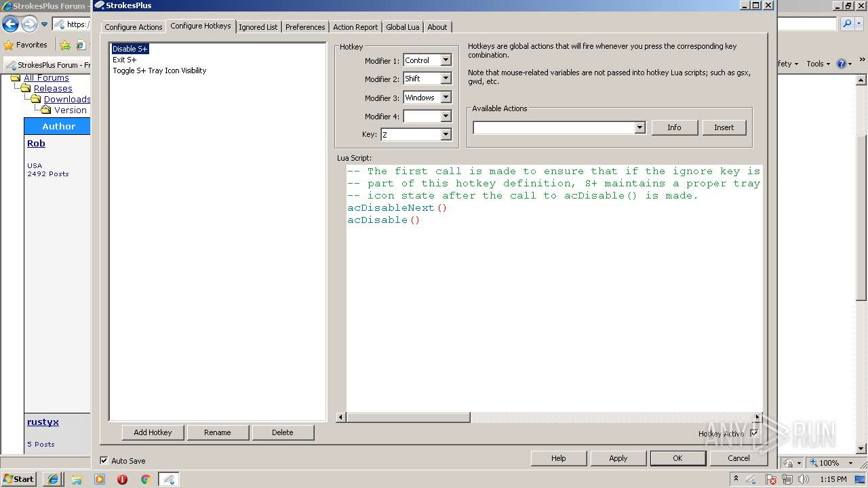This screenshot has width=868, height=488.
Task: Open rustyx author profile link
Action: [43, 422]
